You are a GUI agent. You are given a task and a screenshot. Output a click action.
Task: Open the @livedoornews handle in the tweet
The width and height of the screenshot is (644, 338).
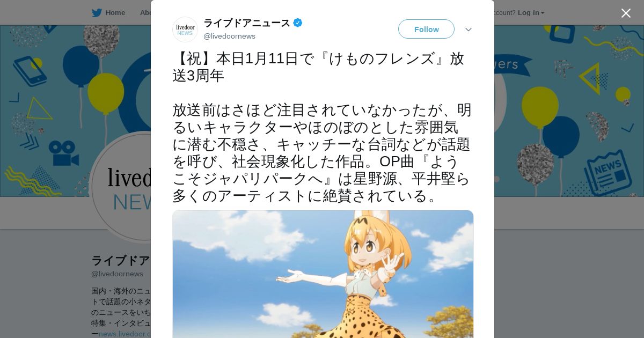click(x=229, y=36)
